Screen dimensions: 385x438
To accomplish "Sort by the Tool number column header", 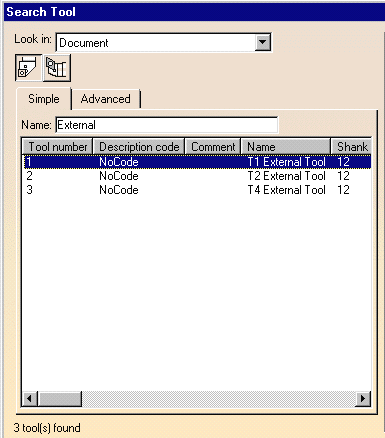I will 58,147.
